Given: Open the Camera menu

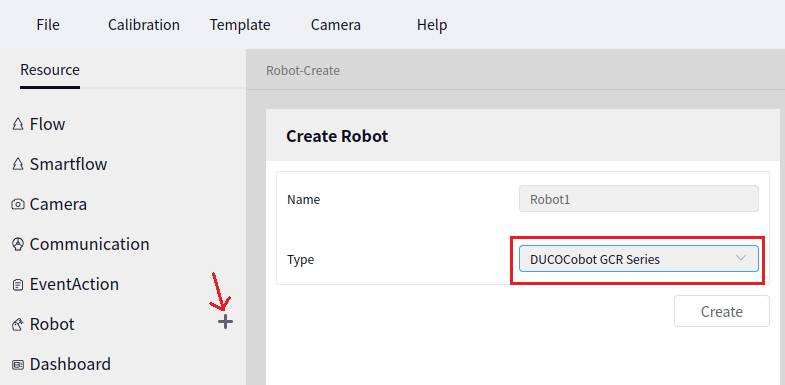Looking at the screenshot, I should point(335,25).
